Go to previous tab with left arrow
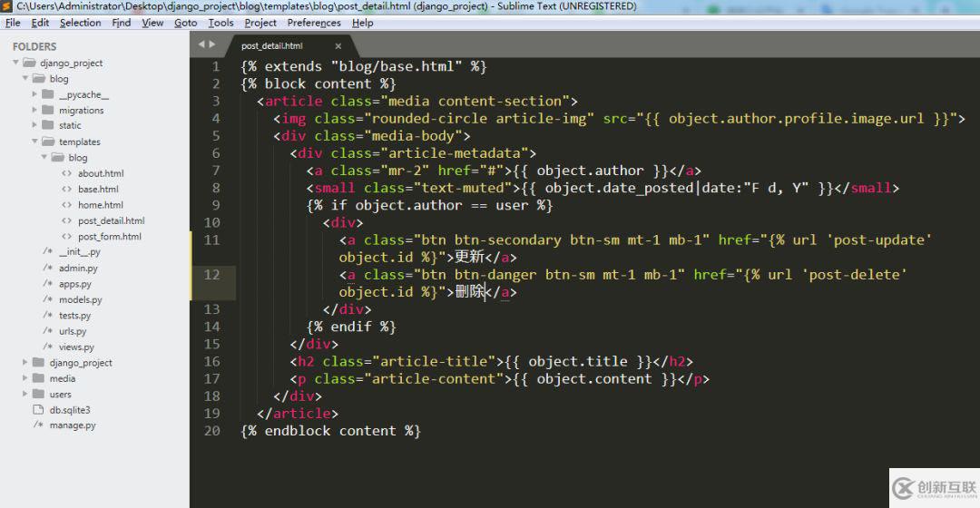Image resolution: width=980 pixels, height=508 pixels. pyautogui.click(x=201, y=44)
